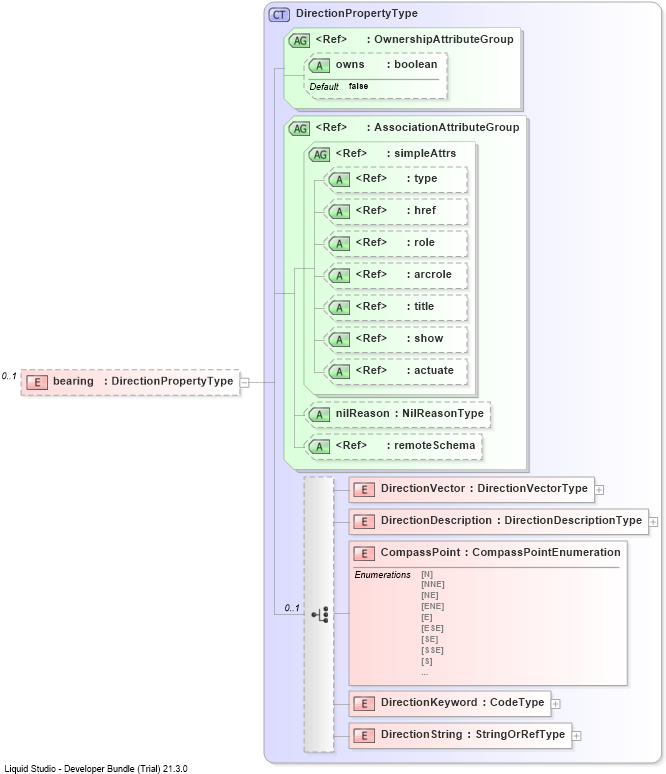Expand the DirectionDescription element
The image size is (666, 774).
click(653, 522)
